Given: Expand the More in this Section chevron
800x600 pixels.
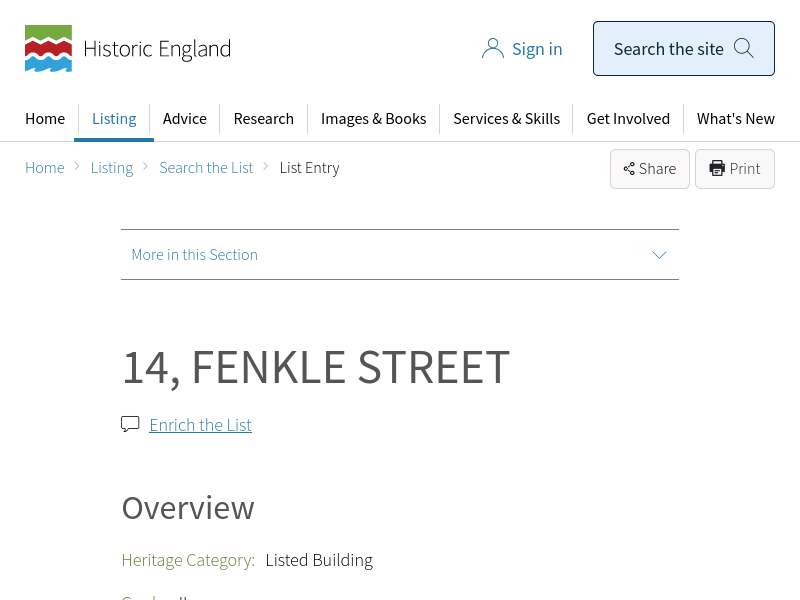Looking at the screenshot, I should point(659,255).
